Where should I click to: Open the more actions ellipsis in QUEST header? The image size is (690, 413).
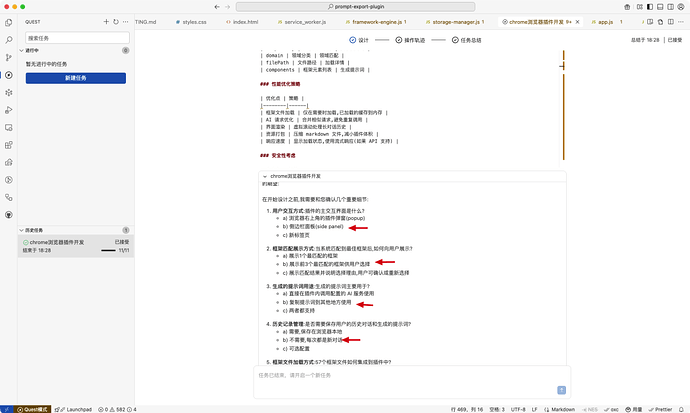(x=124, y=21)
